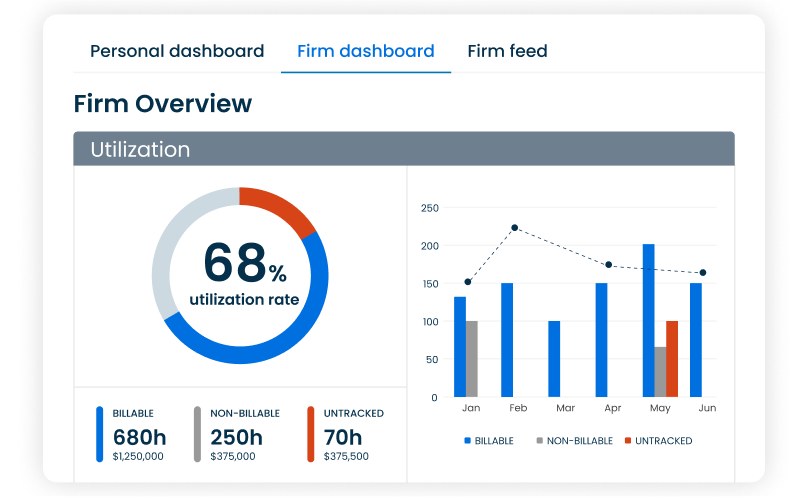Click the June data point on dashed line
Viewport: 808px width, 497px height.
[x=703, y=273]
